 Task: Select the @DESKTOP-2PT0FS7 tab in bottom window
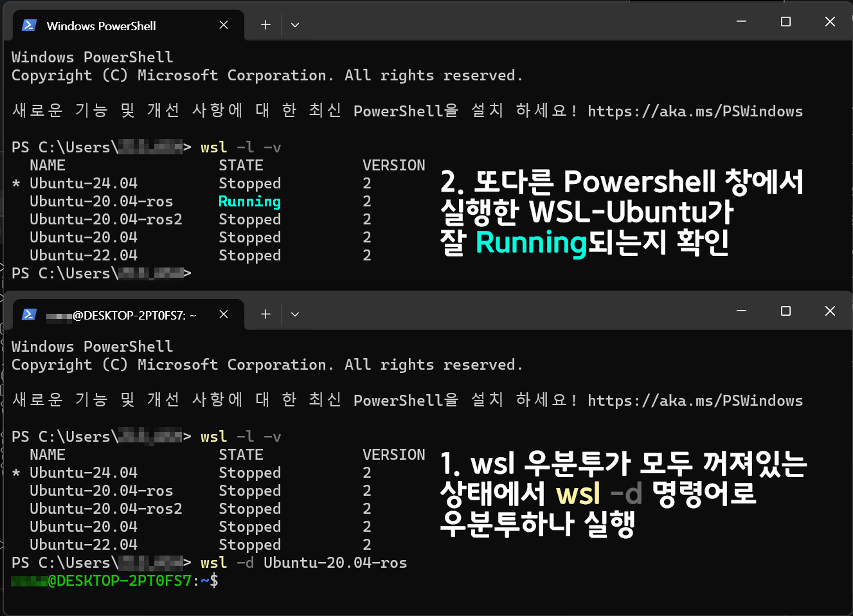[128, 314]
